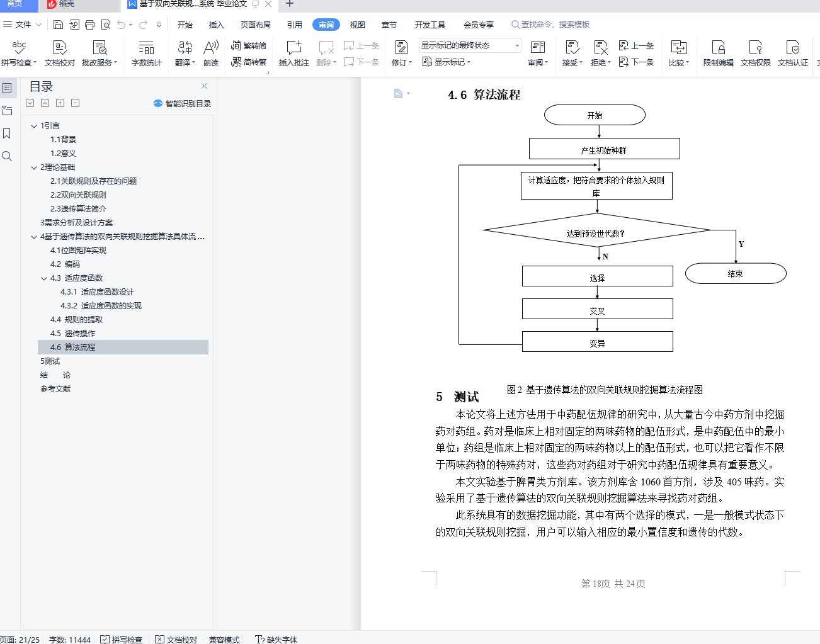This screenshot has width=820, height=644.
Task: Click the Undo arrow icon
Action: (x=121, y=25)
